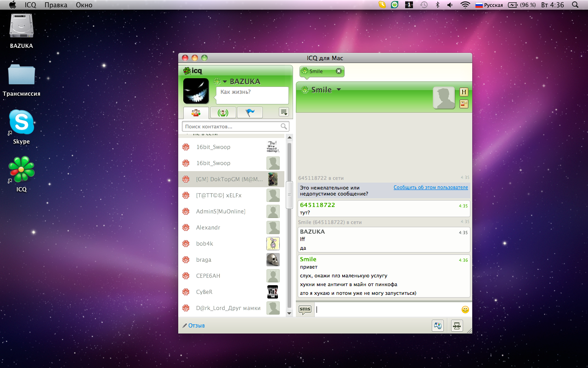Select [T@TT©©] xELFx contact
The image size is (588, 368).
click(x=232, y=195)
